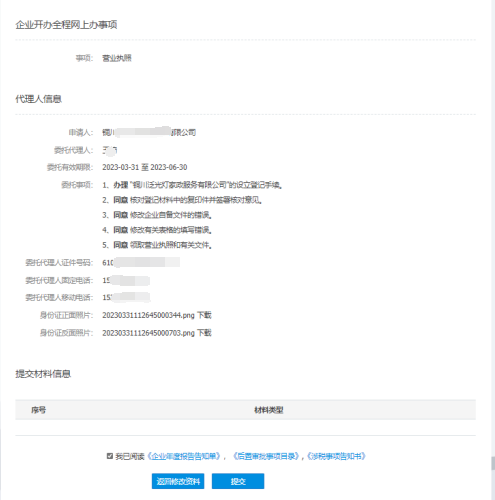Click file name 20230331112645000703.png

click(x=148, y=333)
